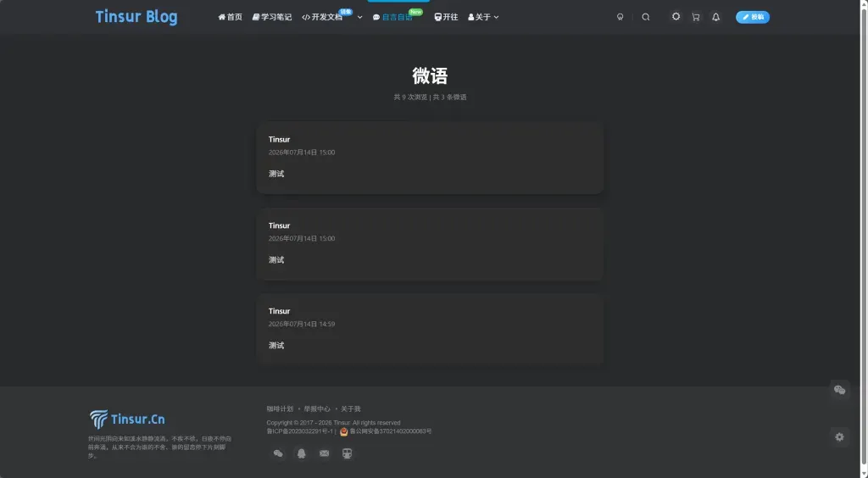The image size is (868, 478).
Task: Expand the 关于 dropdown menu
Action: click(483, 17)
